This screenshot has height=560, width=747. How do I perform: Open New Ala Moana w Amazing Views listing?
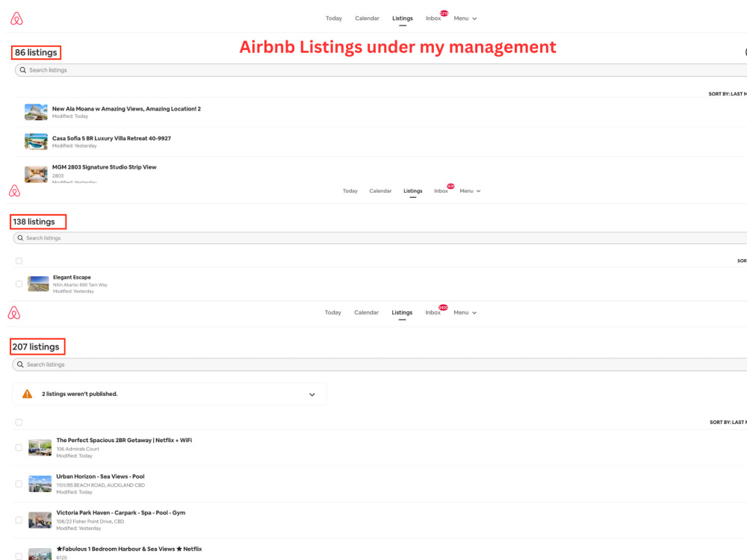(126, 109)
